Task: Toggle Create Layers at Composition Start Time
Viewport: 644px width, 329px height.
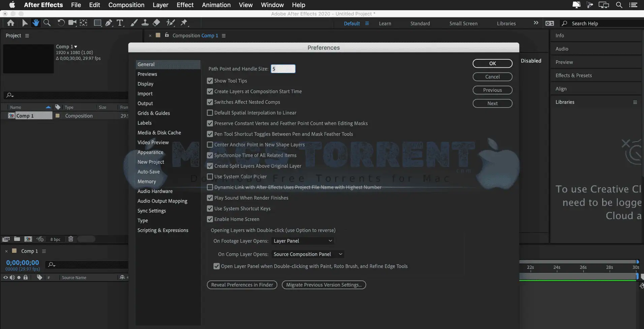Action: click(210, 91)
